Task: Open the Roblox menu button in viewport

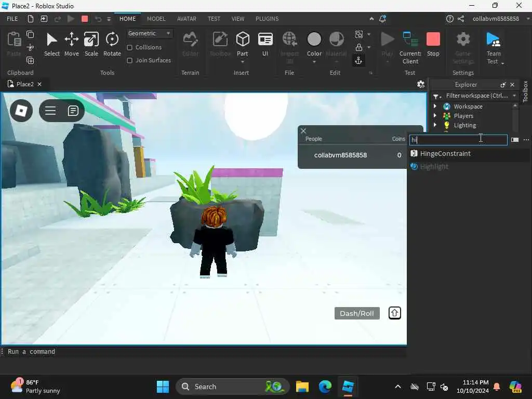Action: click(x=21, y=111)
